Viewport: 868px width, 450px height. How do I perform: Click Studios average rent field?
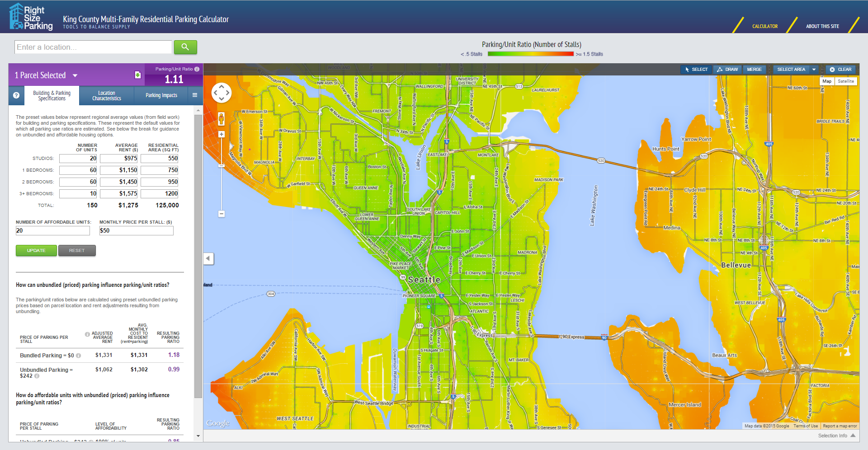pos(119,159)
